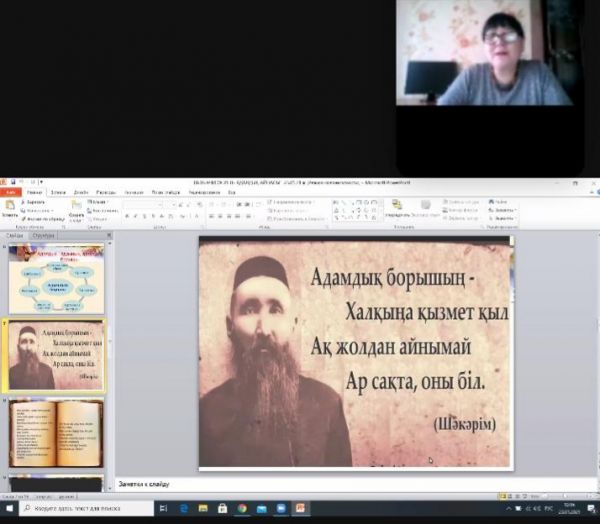
Task: Click the Windows Start button
Action: (x=9, y=509)
